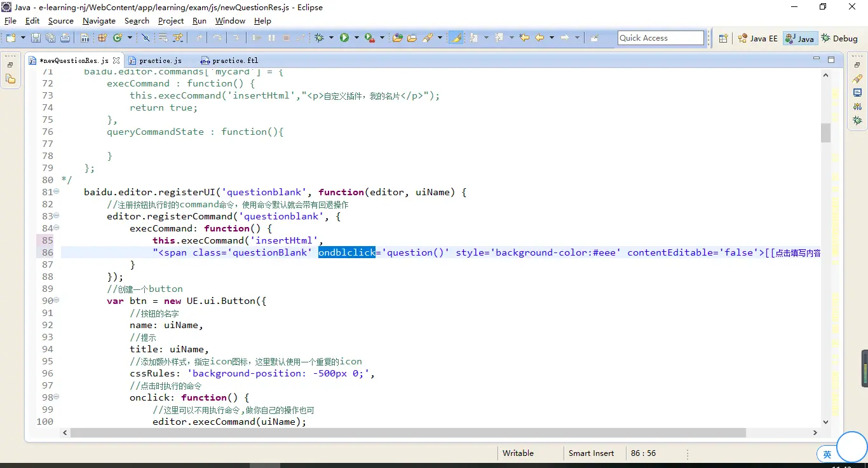This screenshot has height=468, width=868.
Task: Click the vertical scrollbar down arrow
Action: coord(825,421)
